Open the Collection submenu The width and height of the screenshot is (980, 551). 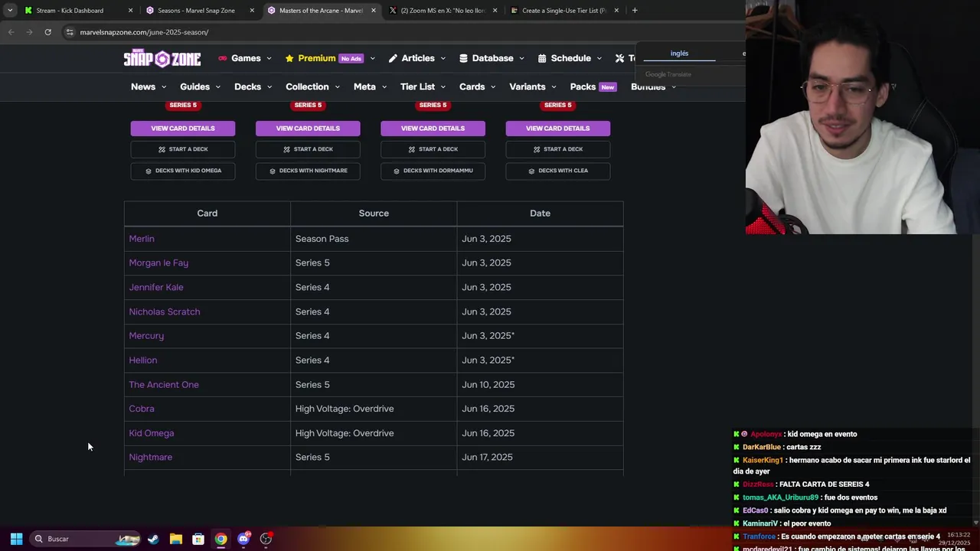(312, 86)
